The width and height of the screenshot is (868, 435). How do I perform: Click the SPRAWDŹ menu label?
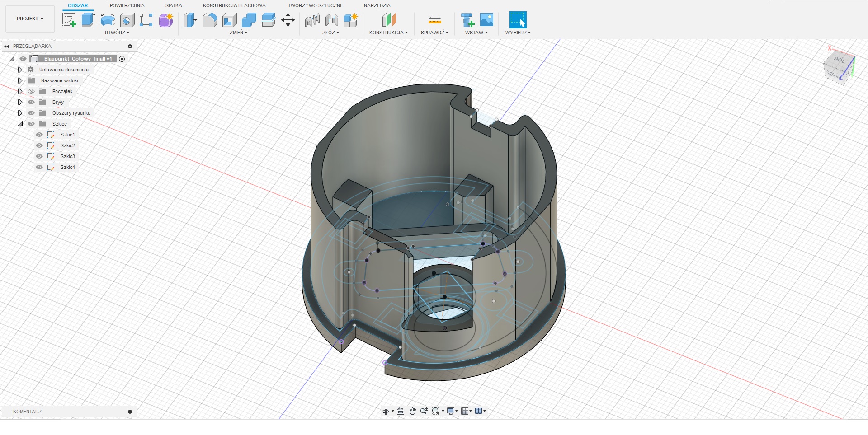tap(434, 33)
